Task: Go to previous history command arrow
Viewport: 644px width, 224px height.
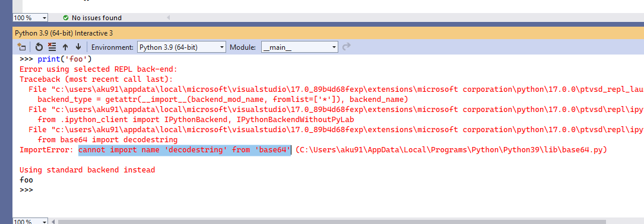Action: pyautogui.click(x=65, y=47)
